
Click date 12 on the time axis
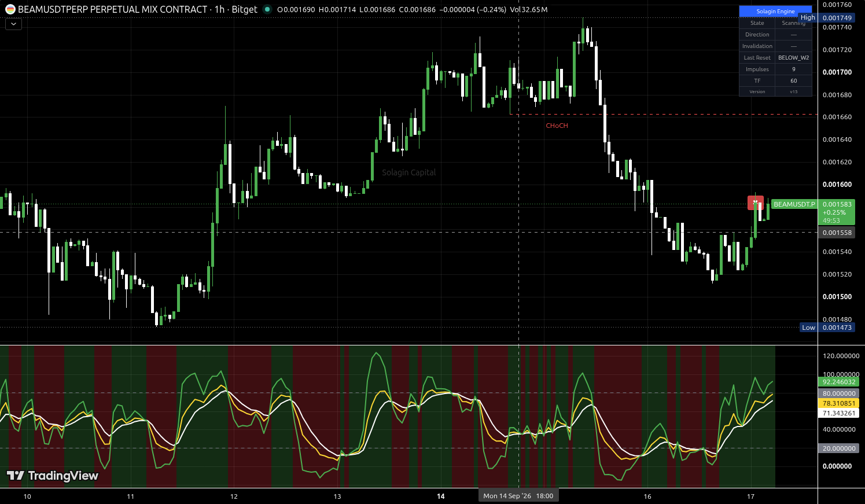tap(234, 496)
